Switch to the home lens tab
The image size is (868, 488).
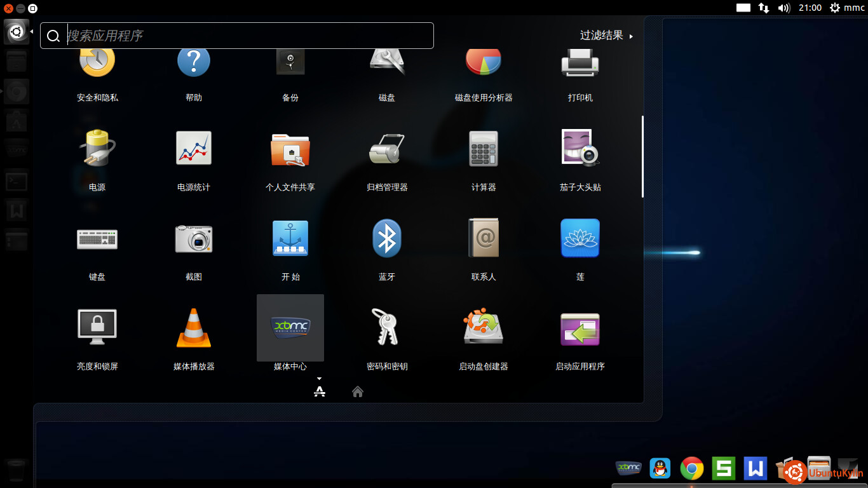tap(358, 391)
